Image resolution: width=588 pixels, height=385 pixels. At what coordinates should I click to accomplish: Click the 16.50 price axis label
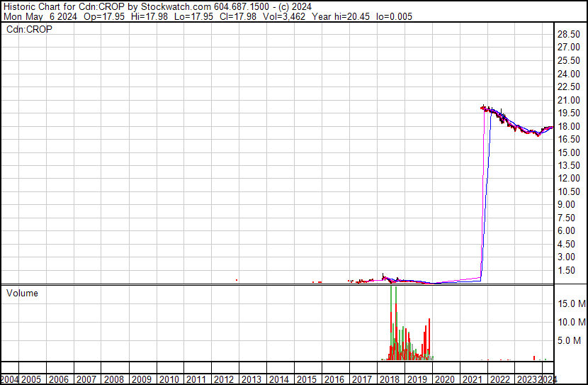569,139
